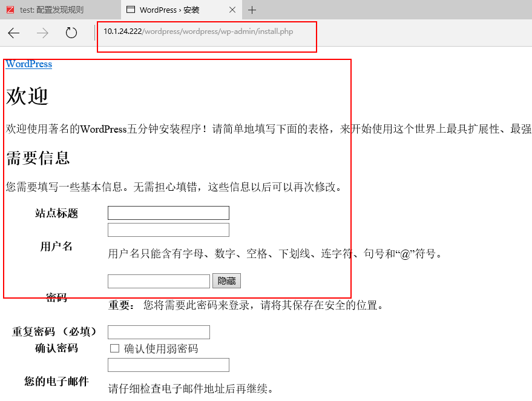This screenshot has width=532, height=401.
Task: Click the 需要信息 heading
Action: 38,158
